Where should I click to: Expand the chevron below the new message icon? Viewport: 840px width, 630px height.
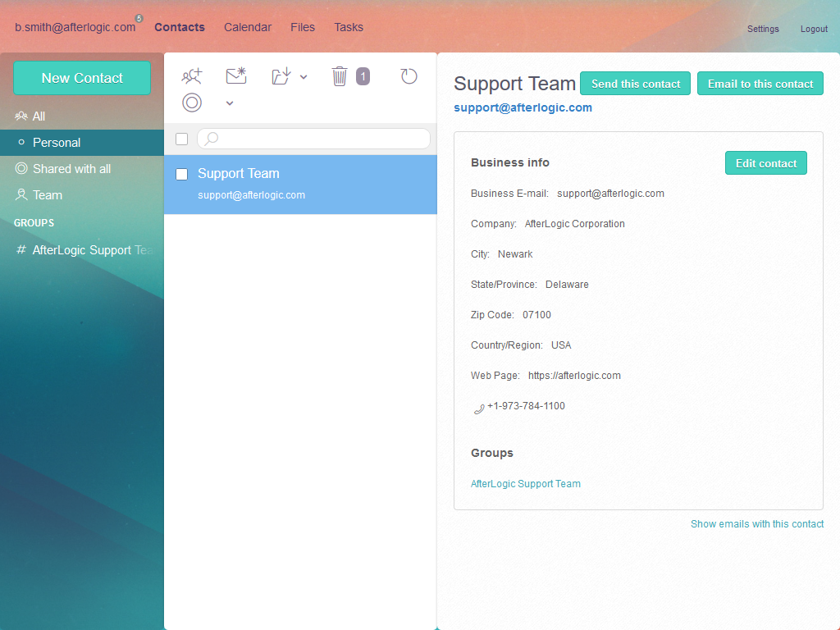coord(230,103)
